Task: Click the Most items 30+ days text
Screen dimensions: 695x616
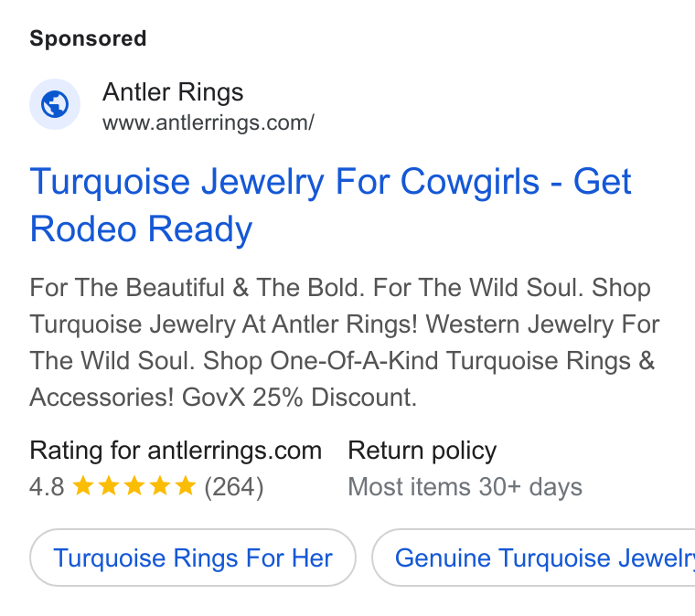Action: (x=465, y=487)
